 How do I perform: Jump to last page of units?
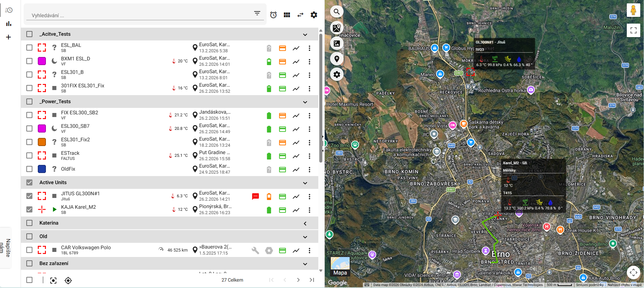coord(312,280)
